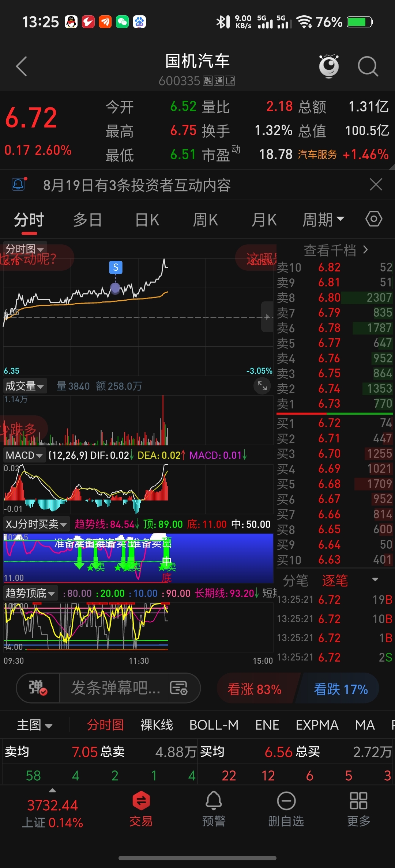This screenshot has width=395, height=868.
Task: Tap 买10 price 6.63 row
Action: (x=335, y=560)
